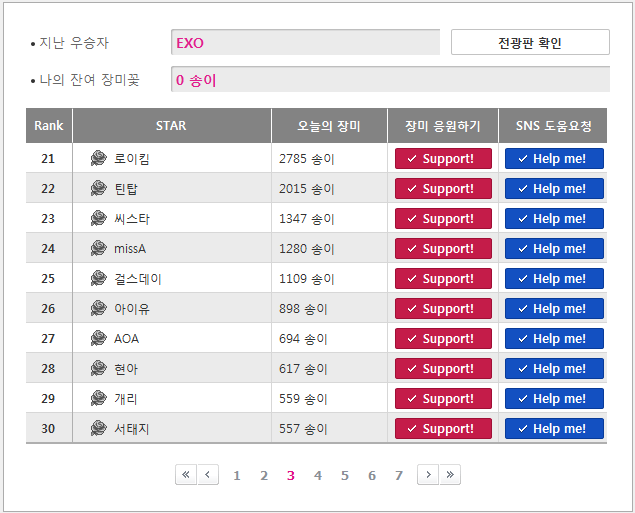635x513 pixels.
Task: Select the rose icon for missA
Action: (98, 248)
